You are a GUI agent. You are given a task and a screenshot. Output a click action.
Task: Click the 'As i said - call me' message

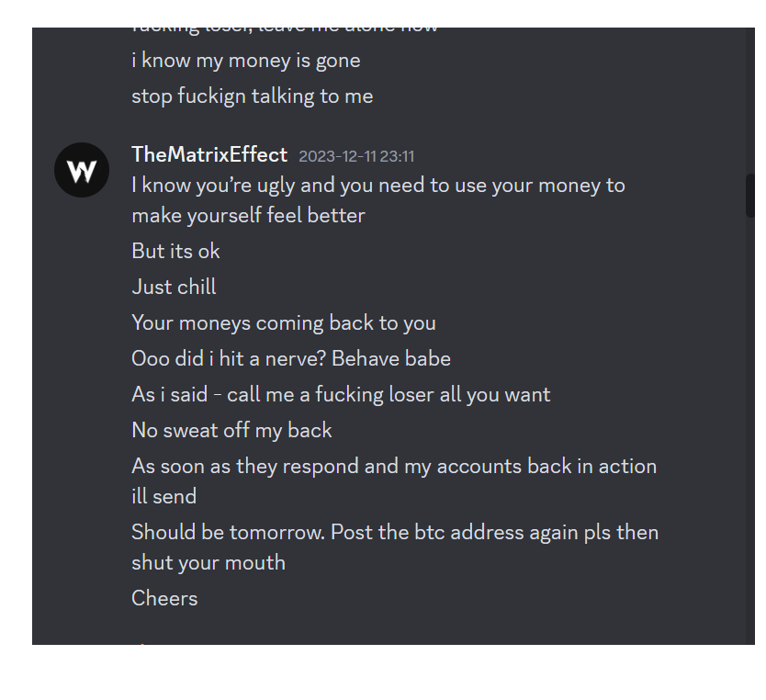[341, 394]
